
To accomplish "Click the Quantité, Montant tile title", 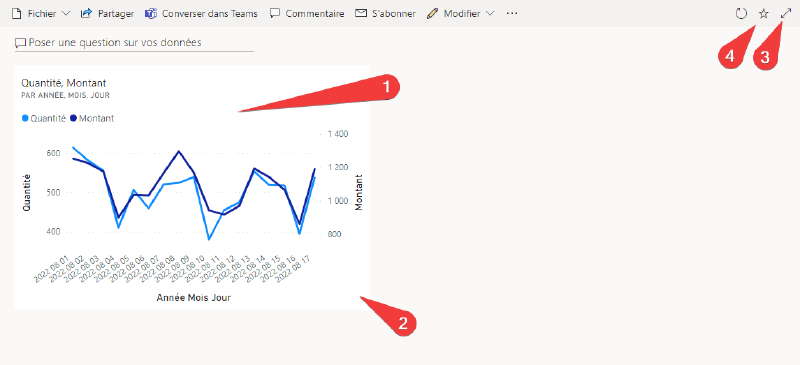I will (63, 83).
